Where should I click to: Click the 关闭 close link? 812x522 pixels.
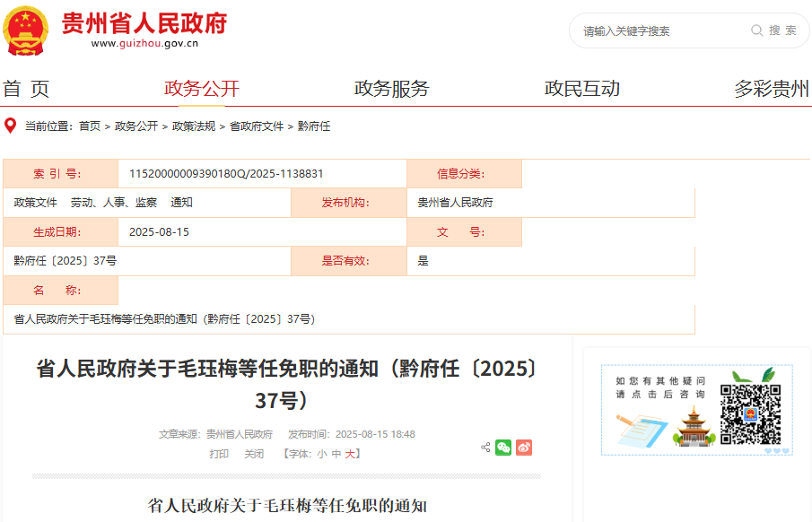[254, 454]
